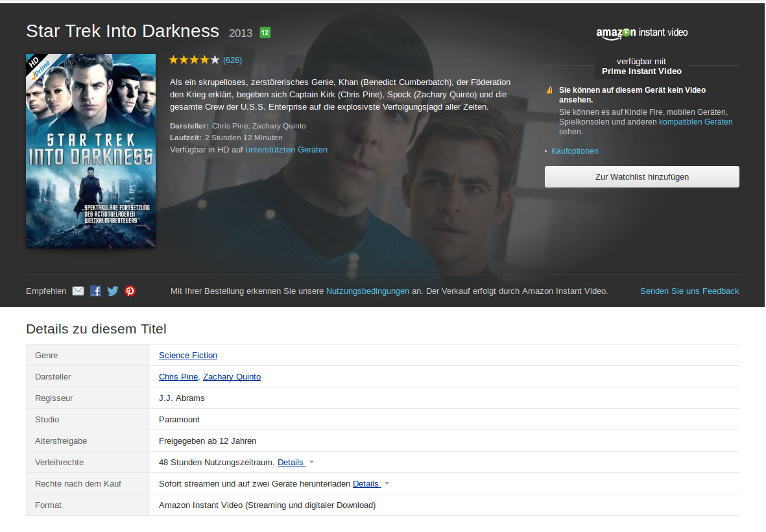This screenshot has height=532, width=766.
Task: Open Nutzungsbedingungen terms link
Action: click(x=367, y=291)
